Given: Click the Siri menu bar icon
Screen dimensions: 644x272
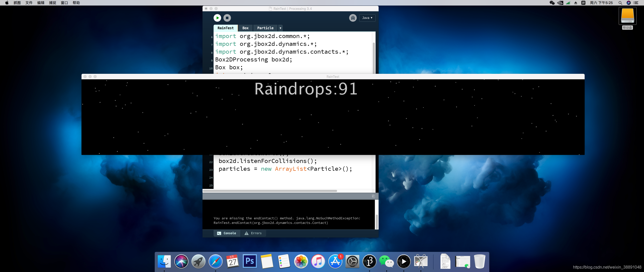Looking at the screenshot, I should click(x=629, y=3).
